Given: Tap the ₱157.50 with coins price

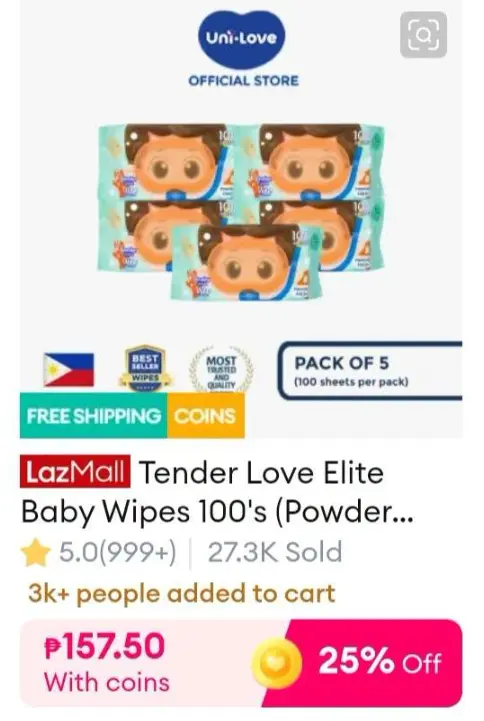Looking at the screenshot, I should pyautogui.click(x=107, y=662).
